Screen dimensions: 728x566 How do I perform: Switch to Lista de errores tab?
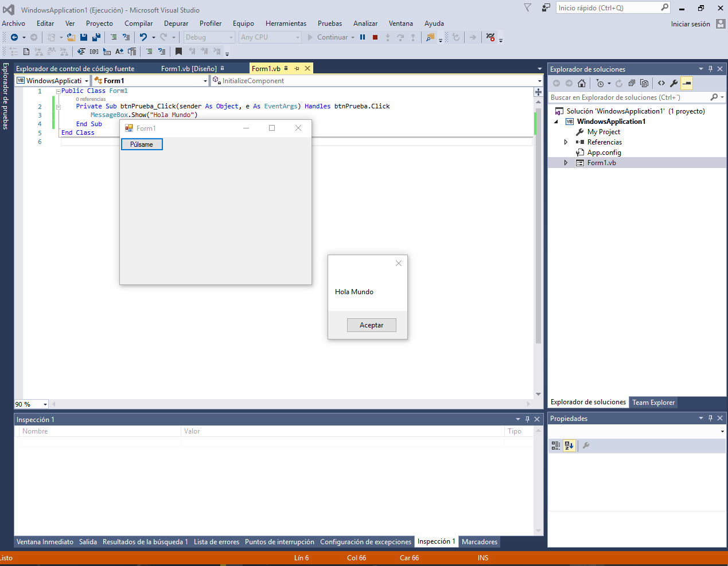[x=216, y=542]
